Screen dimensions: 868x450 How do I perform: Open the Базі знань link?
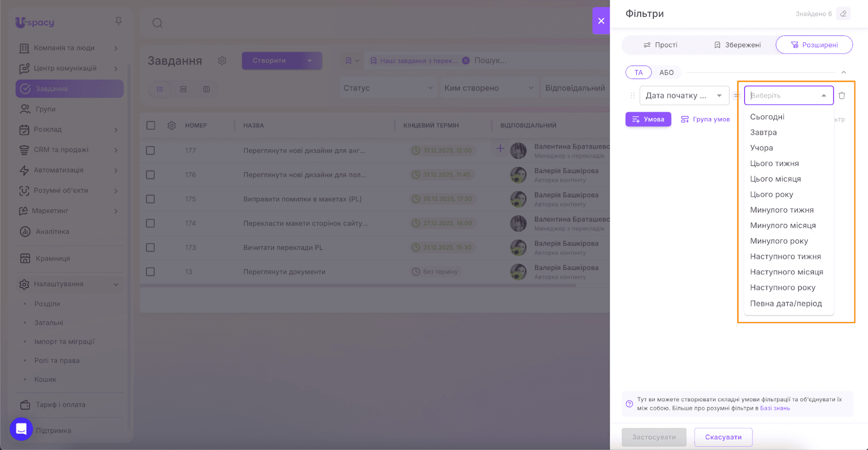[775, 408]
